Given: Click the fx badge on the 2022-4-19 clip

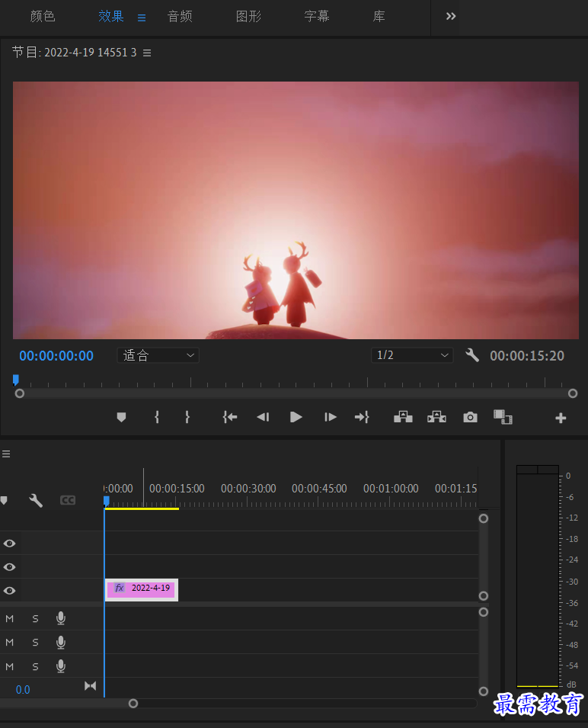Looking at the screenshot, I should (119, 588).
